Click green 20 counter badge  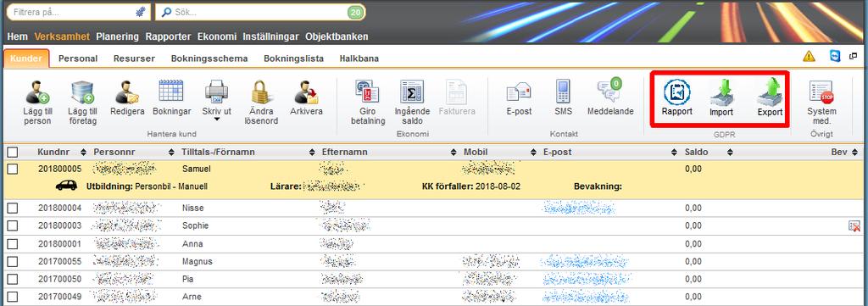(x=356, y=12)
